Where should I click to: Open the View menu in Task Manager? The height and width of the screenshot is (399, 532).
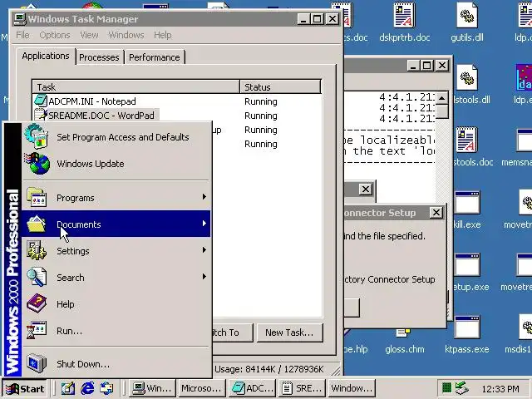89,35
